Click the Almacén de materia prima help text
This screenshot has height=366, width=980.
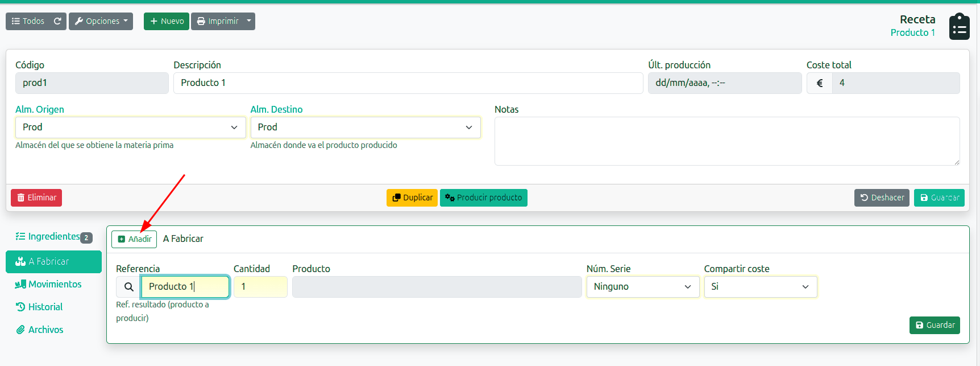point(94,145)
